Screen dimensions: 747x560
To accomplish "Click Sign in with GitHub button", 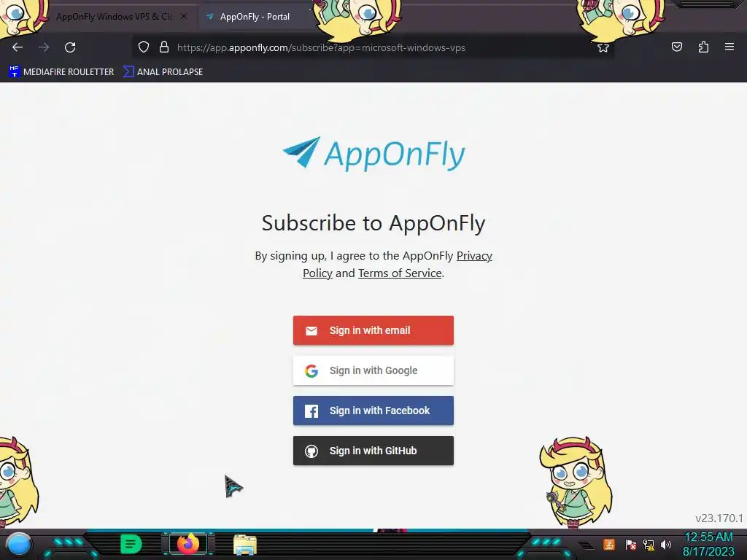I will pos(373,451).
